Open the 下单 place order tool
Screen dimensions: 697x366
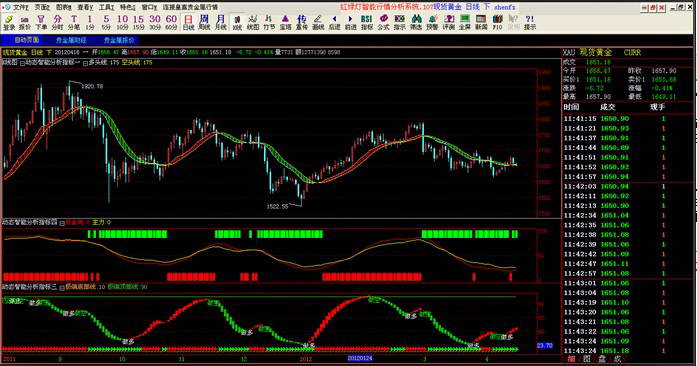click(x=41, y=22)
